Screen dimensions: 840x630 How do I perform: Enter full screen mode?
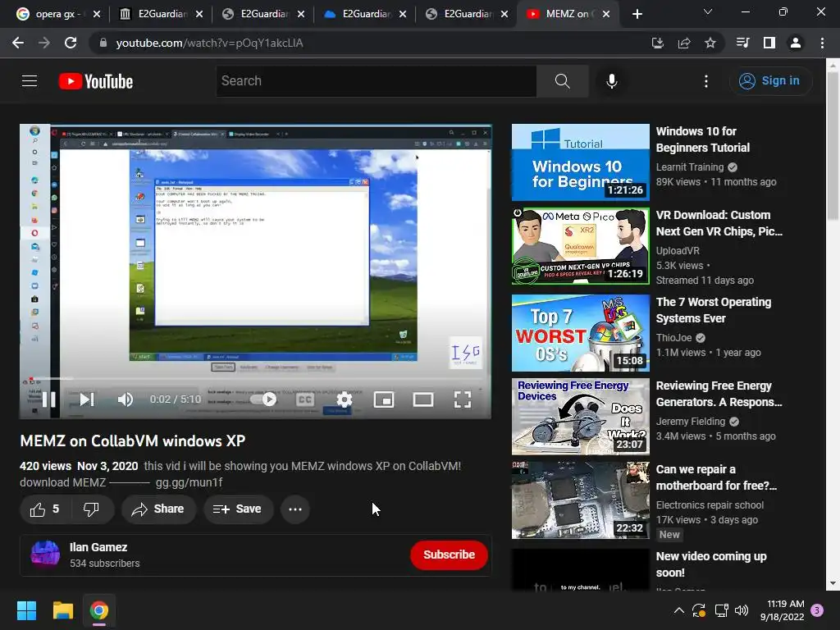point(463,399)
